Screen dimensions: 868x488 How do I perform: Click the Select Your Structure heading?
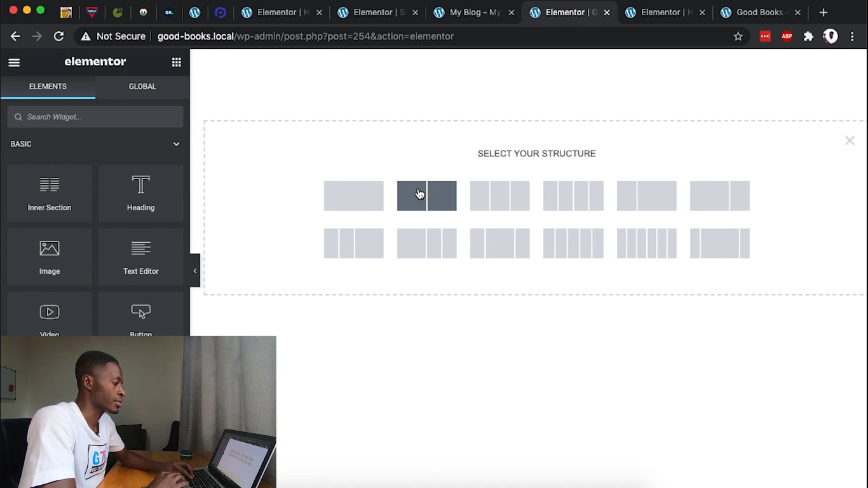pos(537,154)
